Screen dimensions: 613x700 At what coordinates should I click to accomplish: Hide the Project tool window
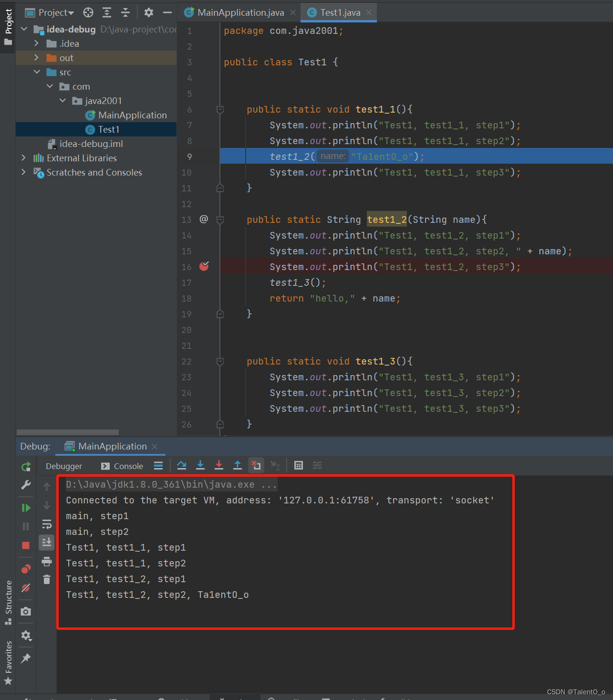pyautogui.click(x=167, y=12)
